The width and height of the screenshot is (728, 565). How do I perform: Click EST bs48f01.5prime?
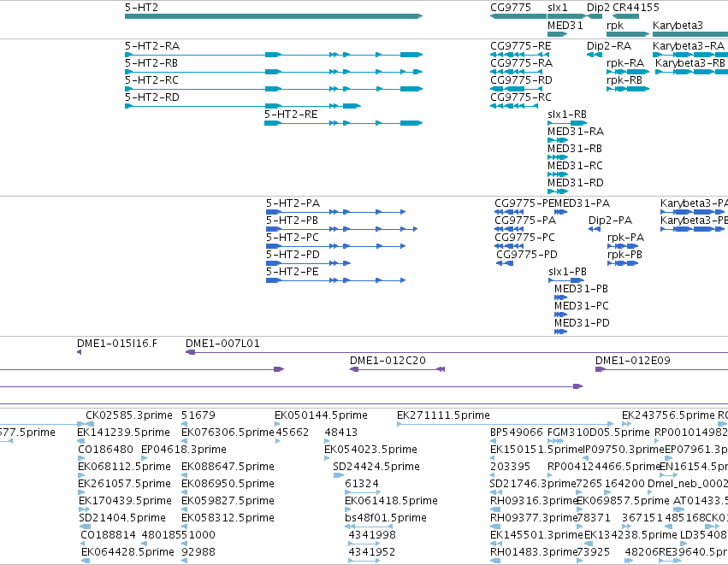point(369,526)
